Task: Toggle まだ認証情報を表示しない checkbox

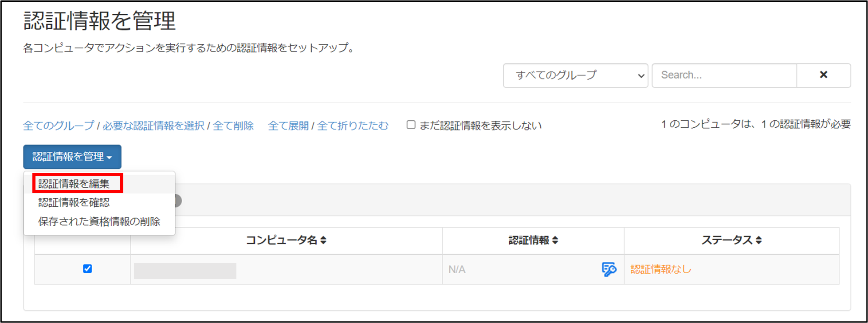Action: click(411, 125)
